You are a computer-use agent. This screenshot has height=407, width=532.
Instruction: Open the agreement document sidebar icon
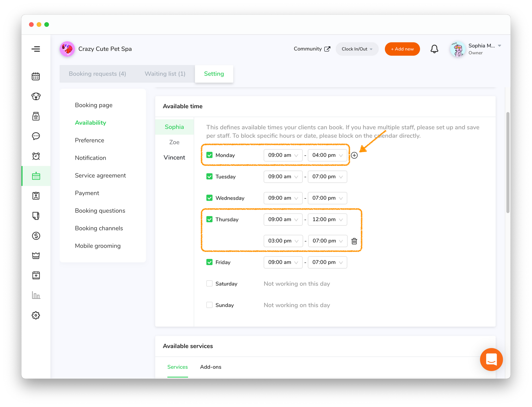tap(36, 216)
